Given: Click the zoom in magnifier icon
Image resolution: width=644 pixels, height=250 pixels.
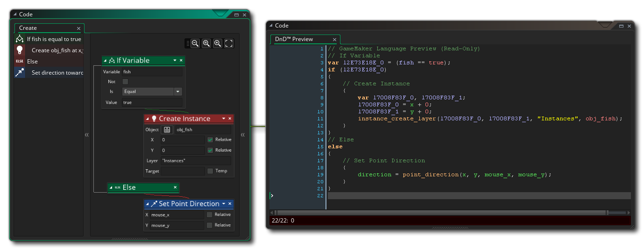Looking at the screenshot, I should point(218,43).
